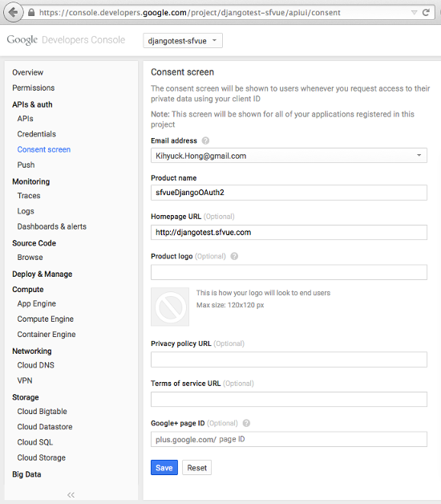The height and width of the screenshot is (504, 441).
Task: Expand the Storage section
Action: pyautogui.click(x=26, y=397)
